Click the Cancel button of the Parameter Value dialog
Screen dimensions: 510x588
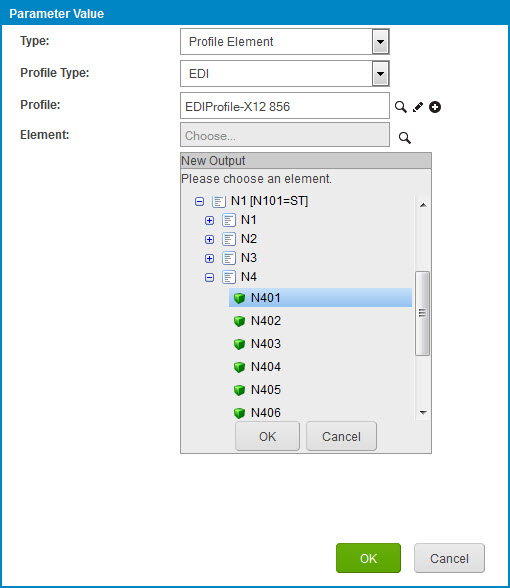tap(449, 558)
